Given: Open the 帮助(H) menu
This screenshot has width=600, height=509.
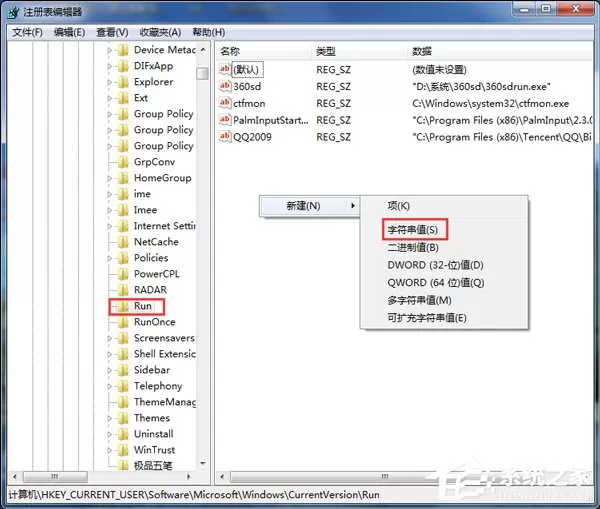Looking at the screenshot, I should [x=209, y=33].
